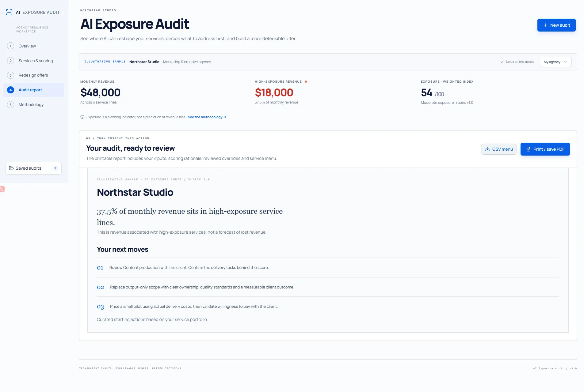
Task: Click the step 5 circle beside Methodology
Action: (x=10, y=105)
